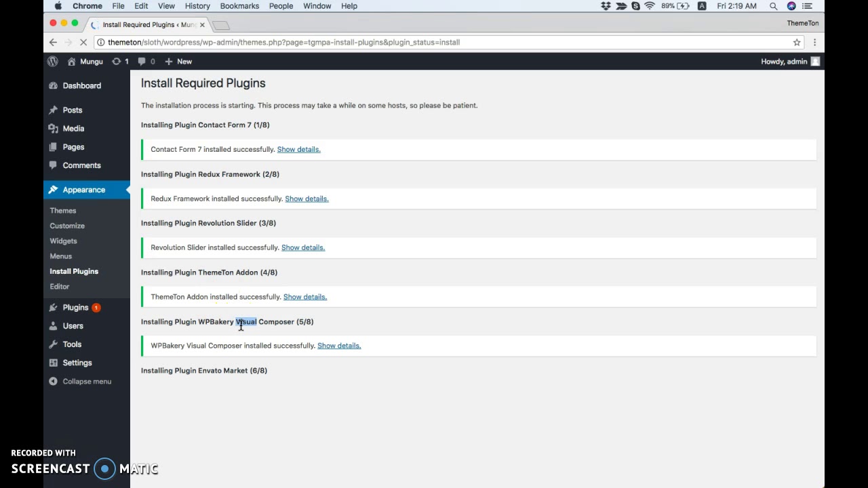868x488 pixels.
Task: Click the clock showing Fri 2:19 AM
Action: pos(737,6)
